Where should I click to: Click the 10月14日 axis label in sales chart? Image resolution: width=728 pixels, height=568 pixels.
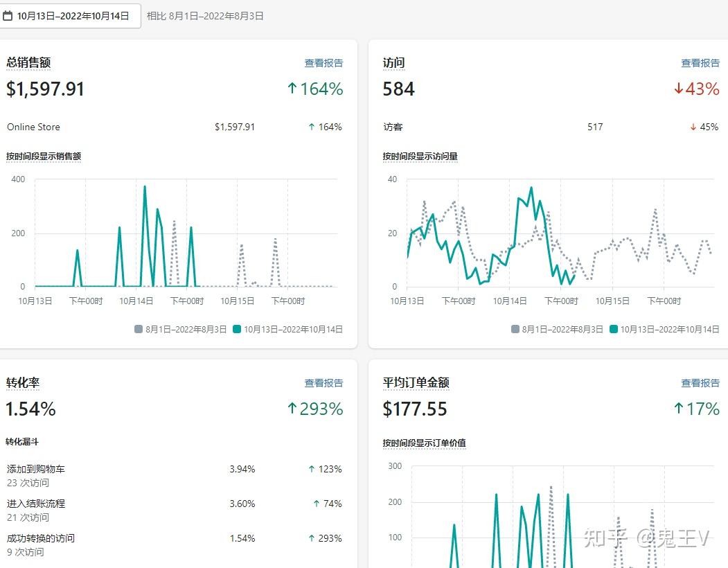pos(136,301)
